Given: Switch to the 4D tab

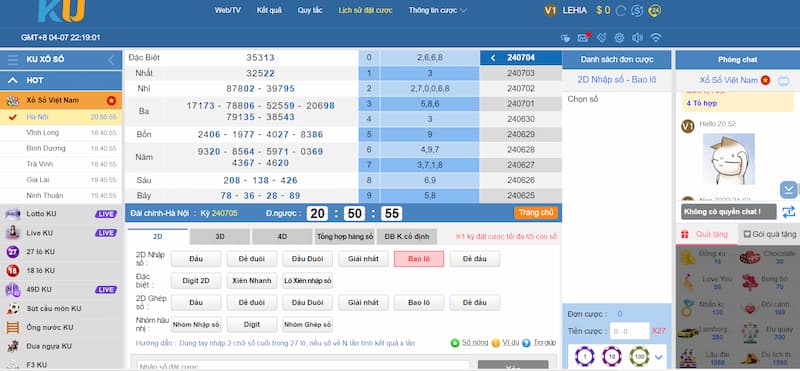Looking at the screenshot, I should (282, 237).
